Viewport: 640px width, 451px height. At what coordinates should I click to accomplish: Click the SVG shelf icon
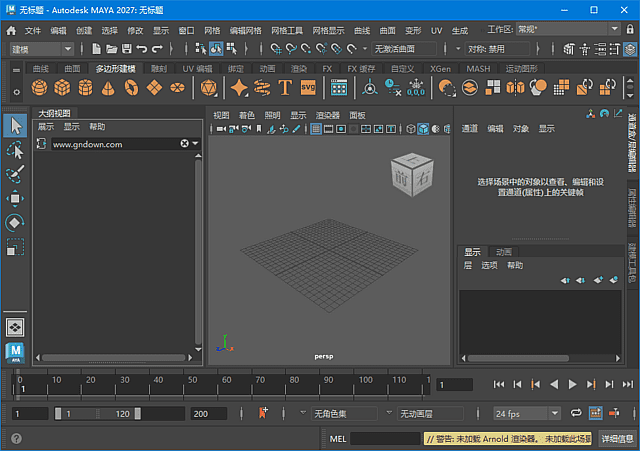tap(308, 88)
